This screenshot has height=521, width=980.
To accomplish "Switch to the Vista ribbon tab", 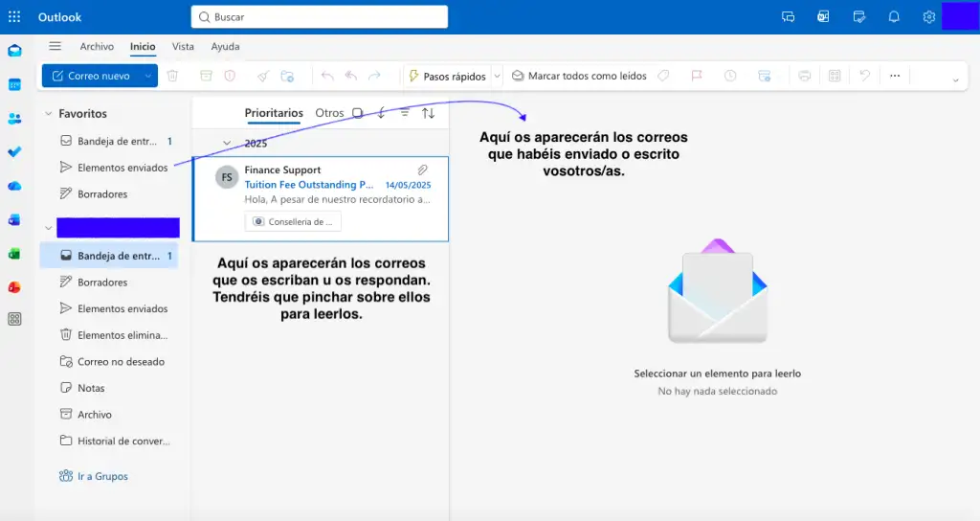I will [x=183, y=46].
